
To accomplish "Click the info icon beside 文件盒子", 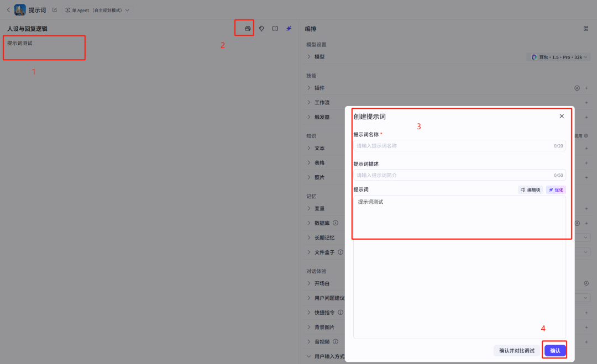I will [341, 252].
